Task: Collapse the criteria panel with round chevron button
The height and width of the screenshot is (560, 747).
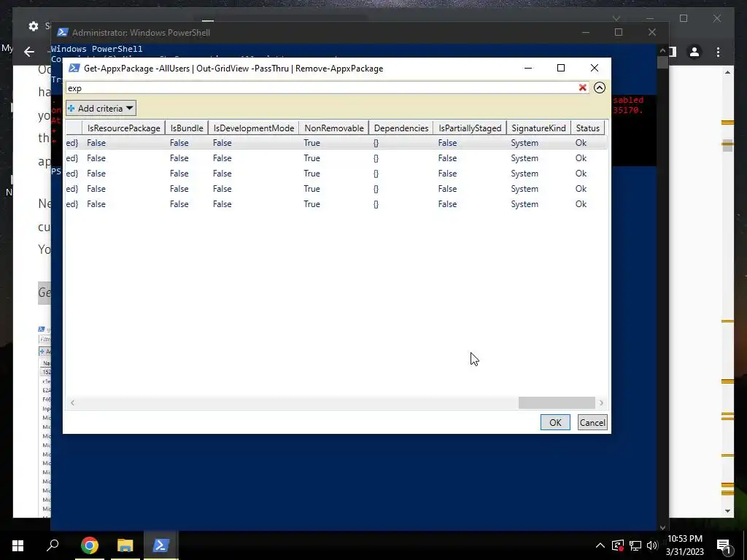Action: [x=600, y=87]
